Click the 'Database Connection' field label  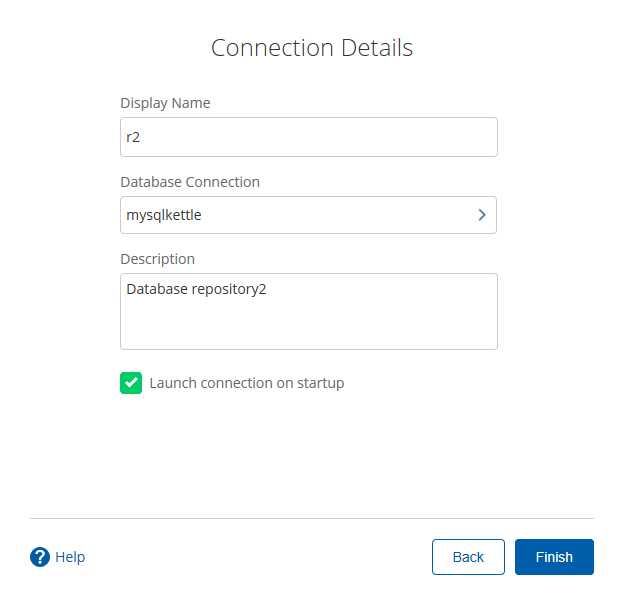coord(190,182)
